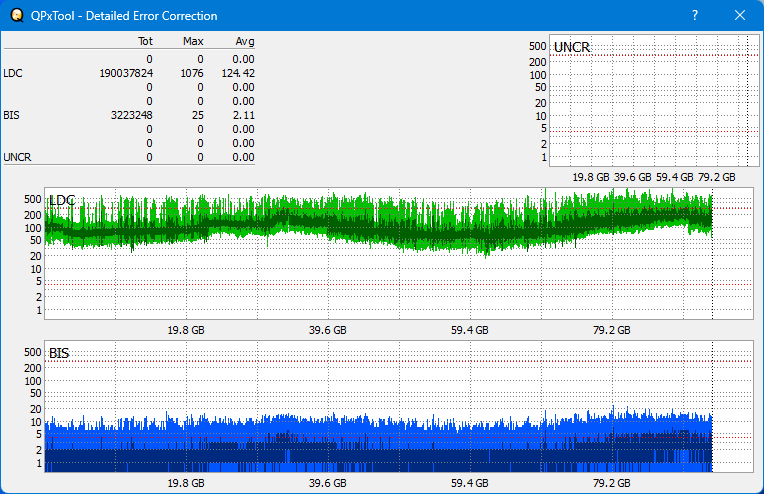Viewport: 764px width, 494px height.
Task: Click the 500 axis label of LDC graph
Action: 33,199
